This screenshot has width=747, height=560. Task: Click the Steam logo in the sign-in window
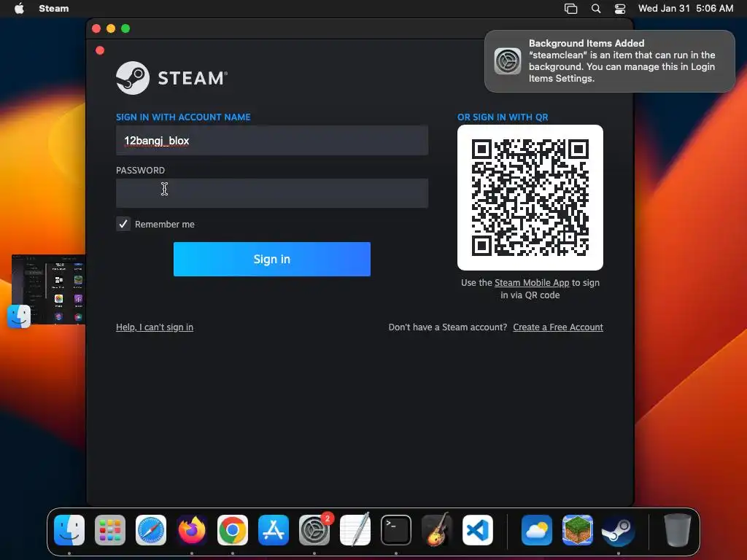[x=171, y=78]
